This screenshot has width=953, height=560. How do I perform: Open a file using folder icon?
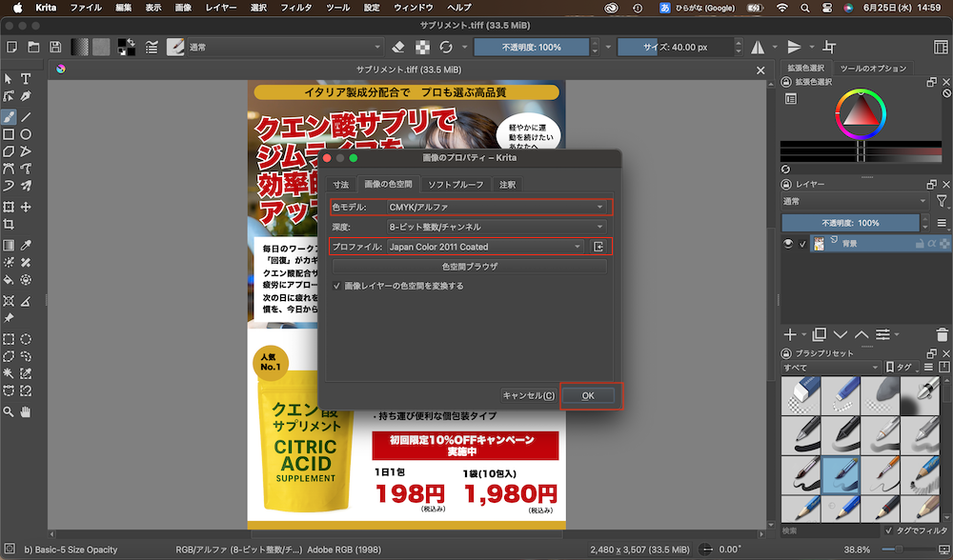coord(33,47)
